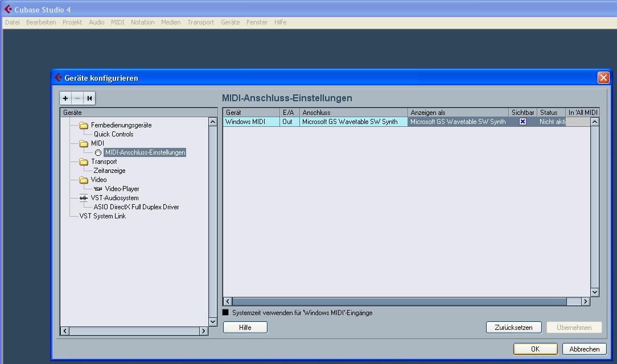Close the Geräte konfigurieren dialog
617x364 pixels.
click(x=603, y=77)
